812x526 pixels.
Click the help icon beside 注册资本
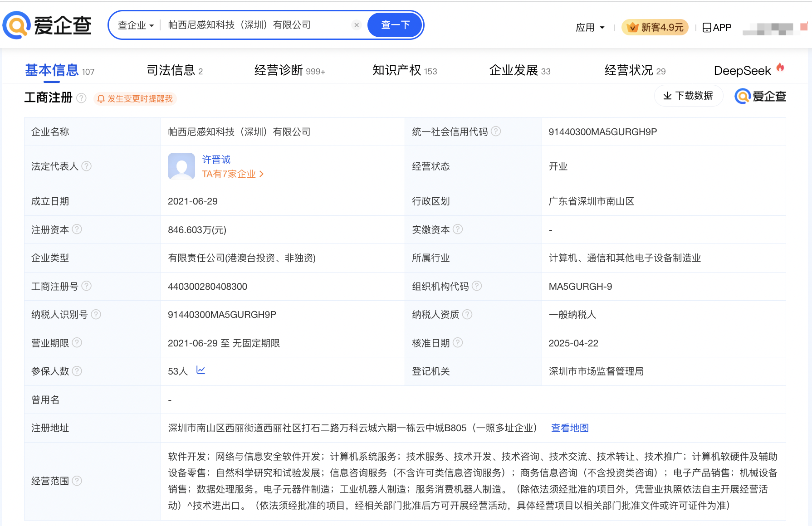coord(77,229)
